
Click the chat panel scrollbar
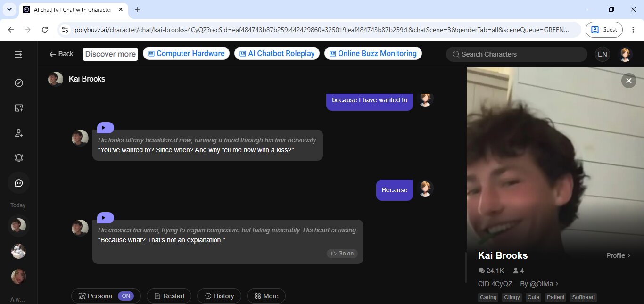click(465, 267)
